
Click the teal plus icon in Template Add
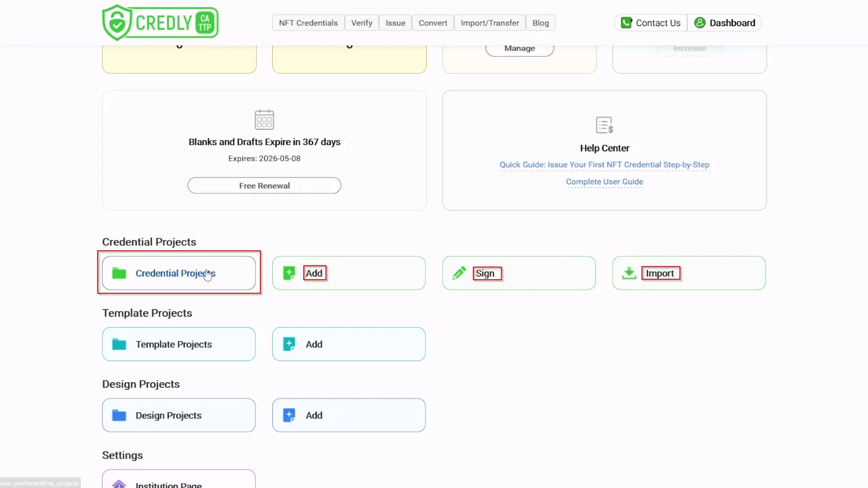tap(289, 344)
